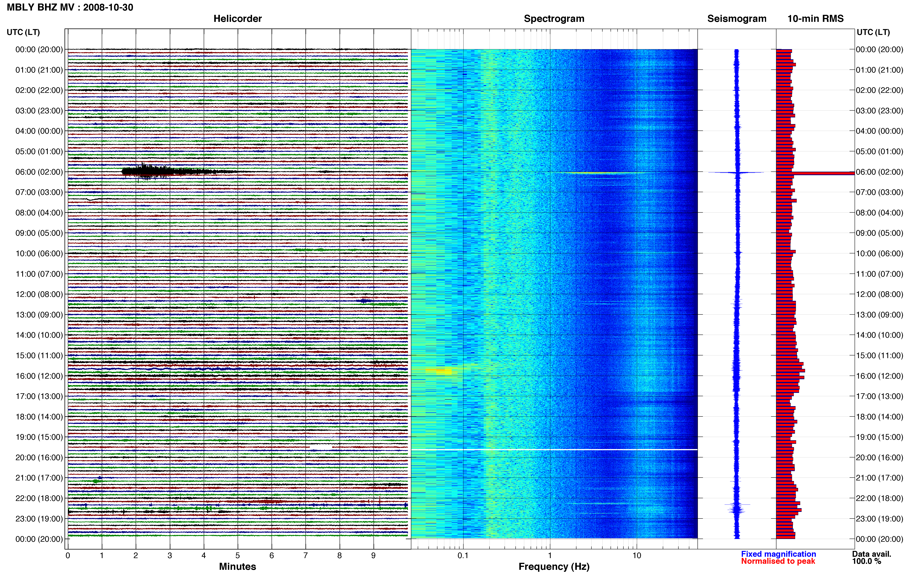Click the helicorder-side '16:00 (12:00)' time label
The width and height of the screenshot is (924, 578).
coord(39,376)
